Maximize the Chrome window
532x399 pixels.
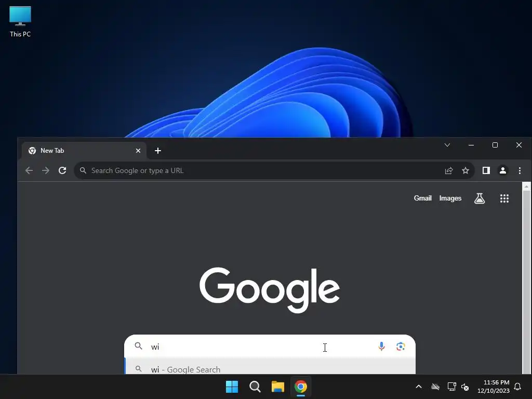(495, 145)
